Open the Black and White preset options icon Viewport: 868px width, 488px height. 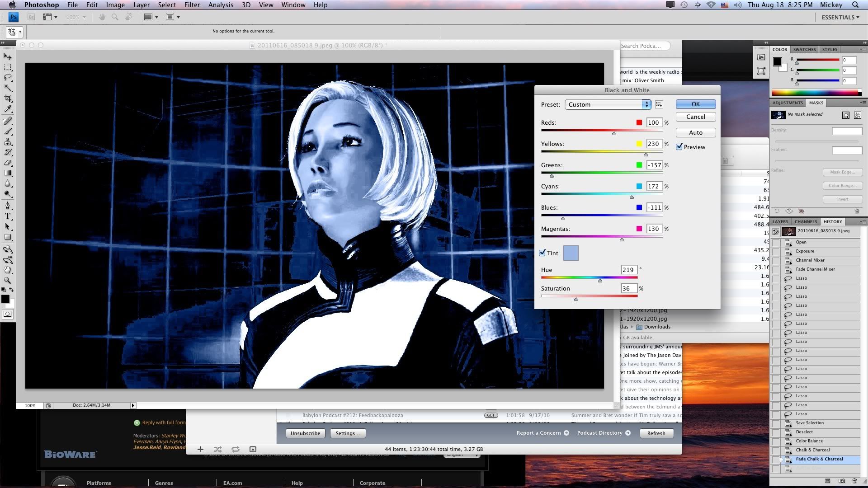pos(659,104)
